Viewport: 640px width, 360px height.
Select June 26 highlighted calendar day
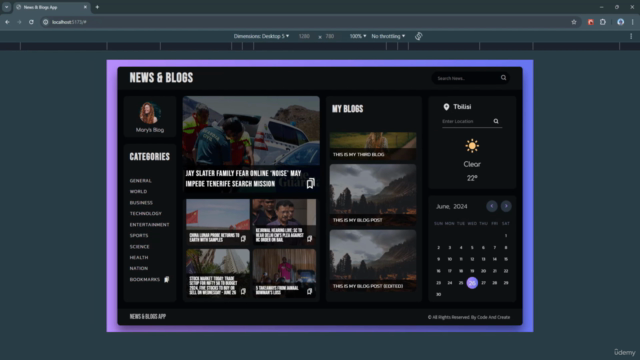pos(472,283)
